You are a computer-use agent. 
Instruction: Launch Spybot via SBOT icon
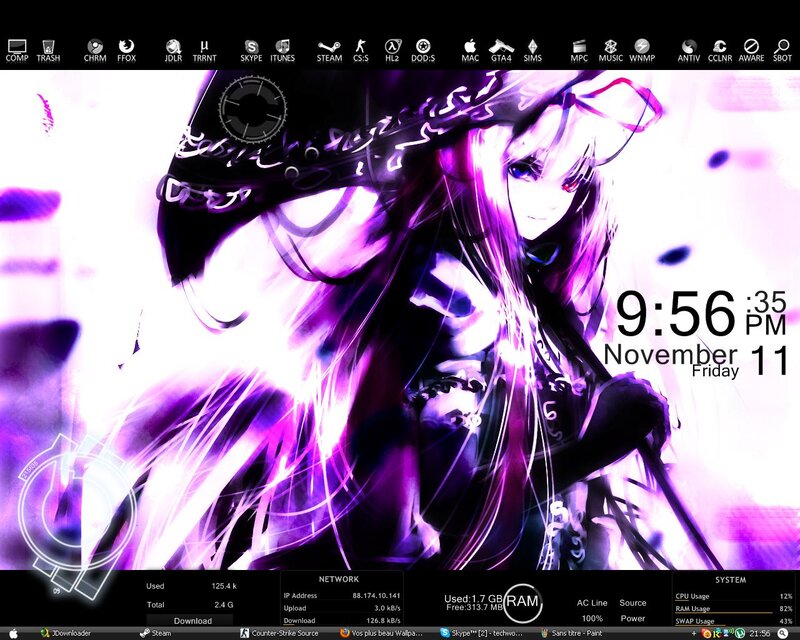(782, 51)
